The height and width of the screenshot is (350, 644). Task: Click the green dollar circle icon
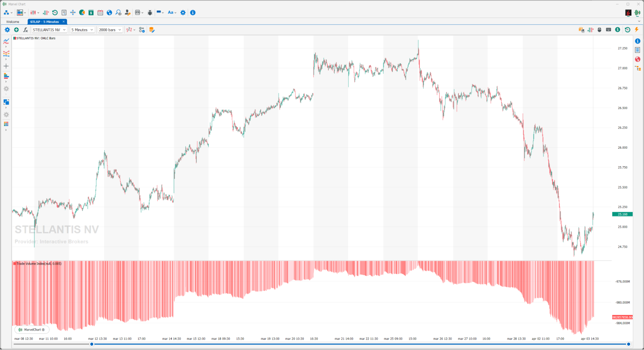click(617, 30)
